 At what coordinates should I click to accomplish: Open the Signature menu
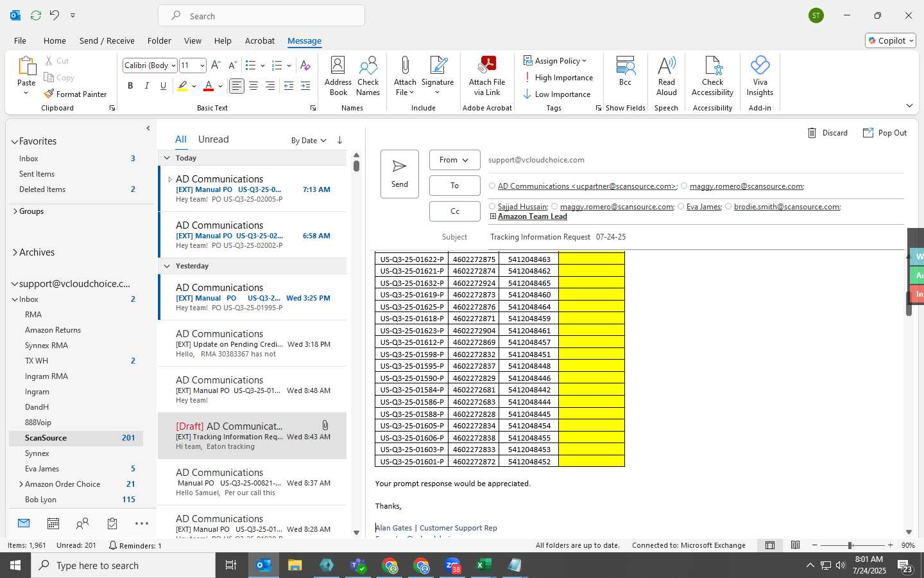tap(438, 76)
